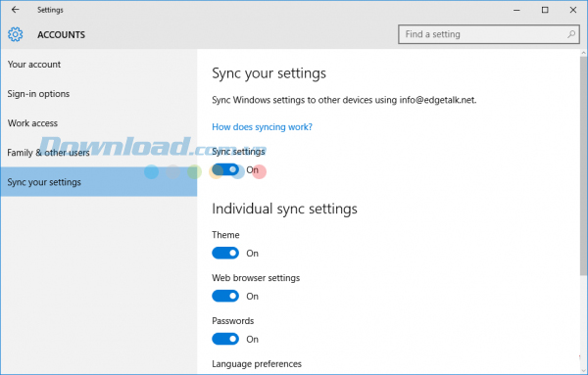The height and width of the screenshot is (375, 588).
Task: Click the info@edgetalk.net description text
Action: point(344,100)
